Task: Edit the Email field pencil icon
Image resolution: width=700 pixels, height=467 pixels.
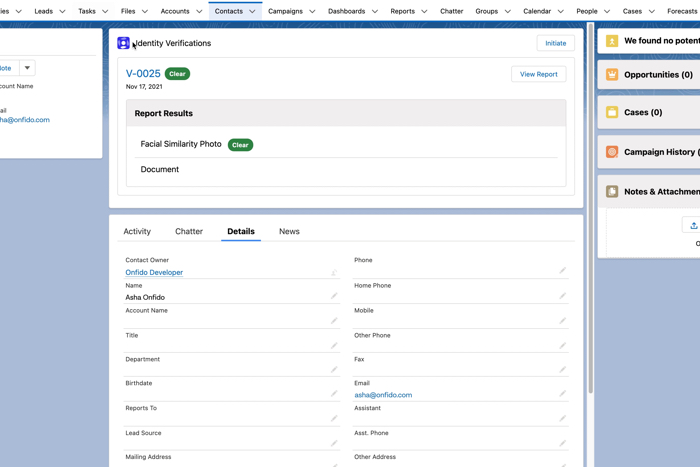Action: tap(563, 394)
